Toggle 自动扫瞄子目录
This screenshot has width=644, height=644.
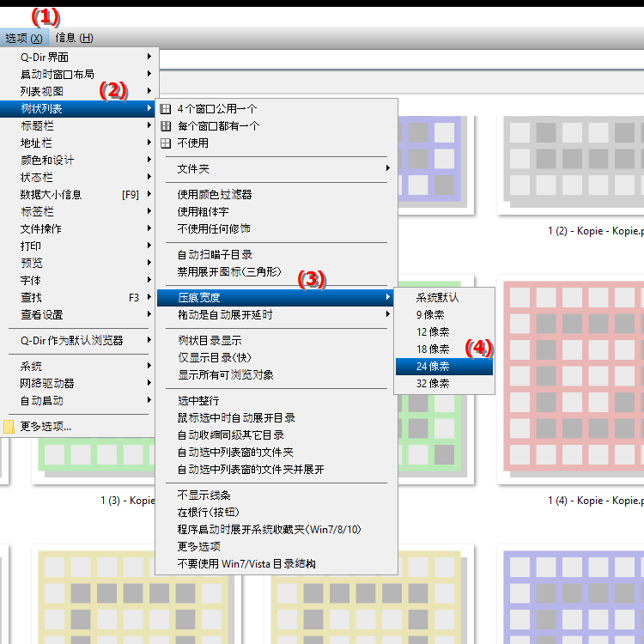[x=276, y=255]
